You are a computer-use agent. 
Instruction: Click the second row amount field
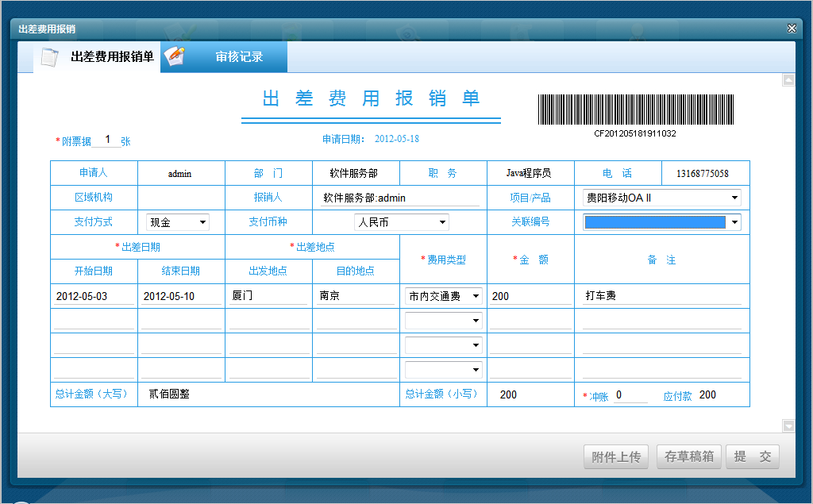point(530,321)
